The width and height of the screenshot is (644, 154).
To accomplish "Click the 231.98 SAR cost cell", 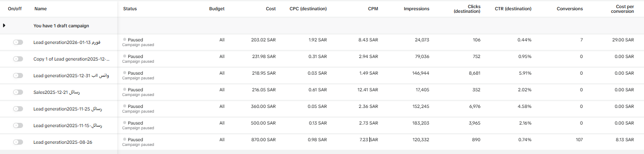I will 264,56.
